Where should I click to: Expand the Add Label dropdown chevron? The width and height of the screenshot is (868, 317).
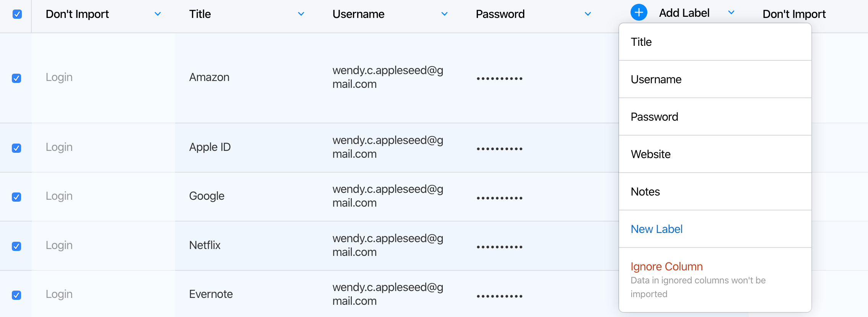(x=731, y=12)
